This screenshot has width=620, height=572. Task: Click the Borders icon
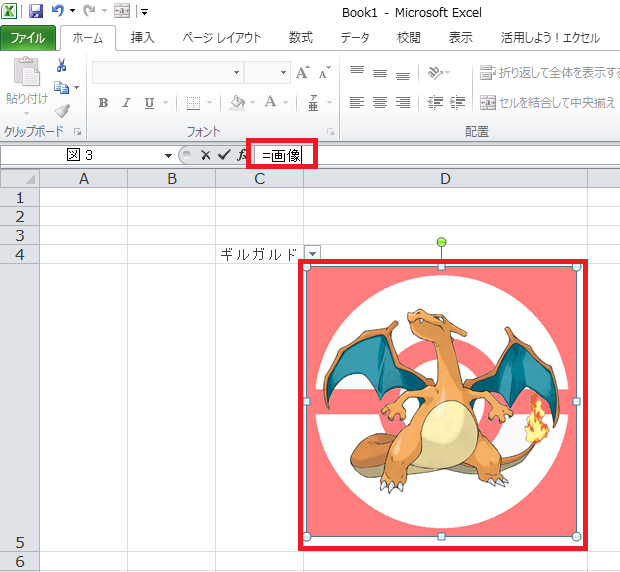coord(193,103)
